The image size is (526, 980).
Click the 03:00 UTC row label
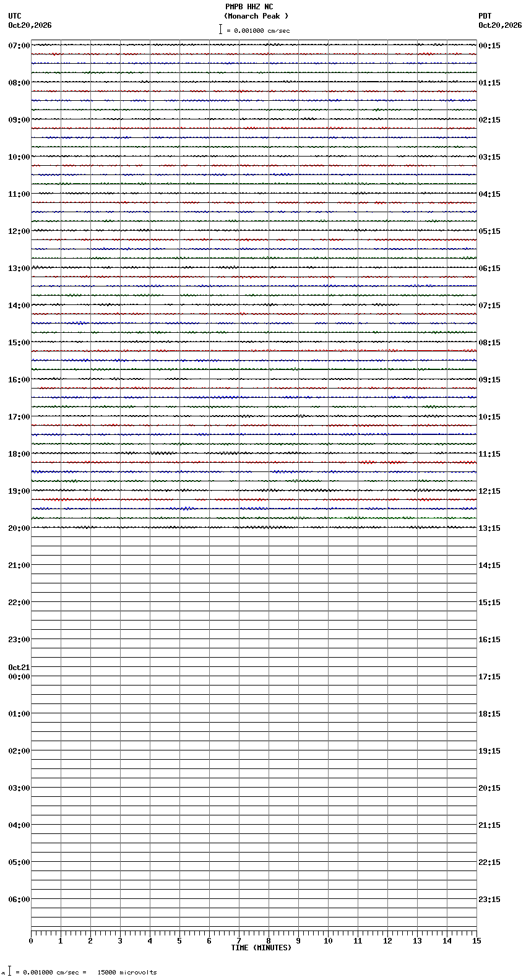pyautogui.click(x=19, y=788)
